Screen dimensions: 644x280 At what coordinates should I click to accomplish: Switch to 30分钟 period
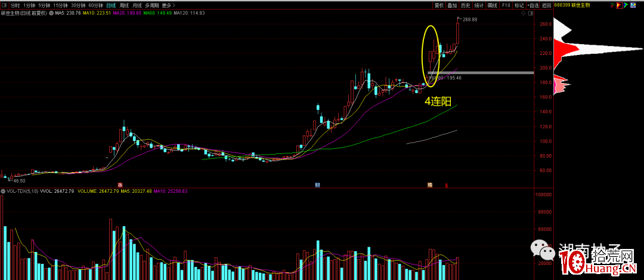pos(78,5)
